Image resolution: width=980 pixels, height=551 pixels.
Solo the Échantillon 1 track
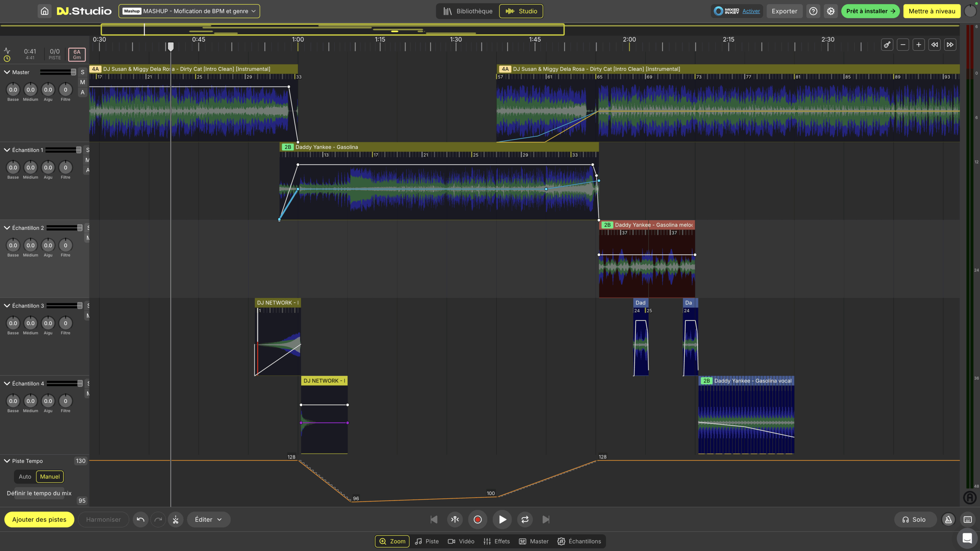click(87, 150)
